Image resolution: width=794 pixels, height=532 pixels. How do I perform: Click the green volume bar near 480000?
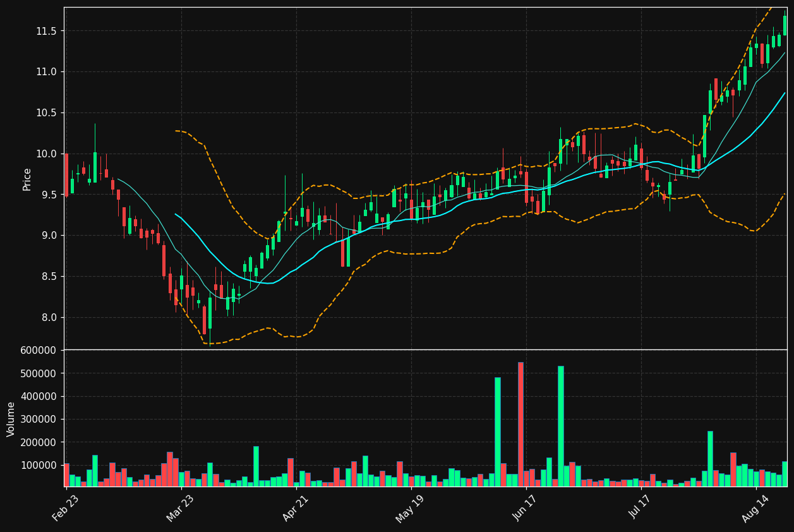click(x=498, y=432)
